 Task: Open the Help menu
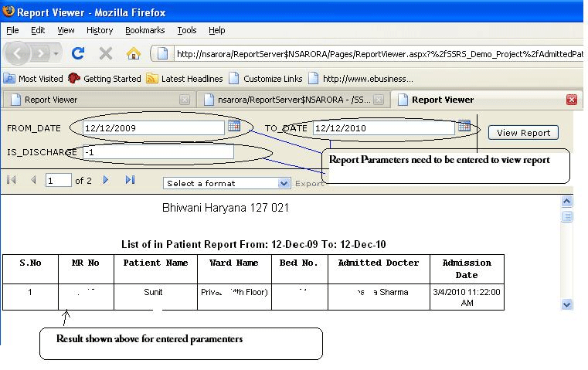pyautogui.click(x=217, y=30)
